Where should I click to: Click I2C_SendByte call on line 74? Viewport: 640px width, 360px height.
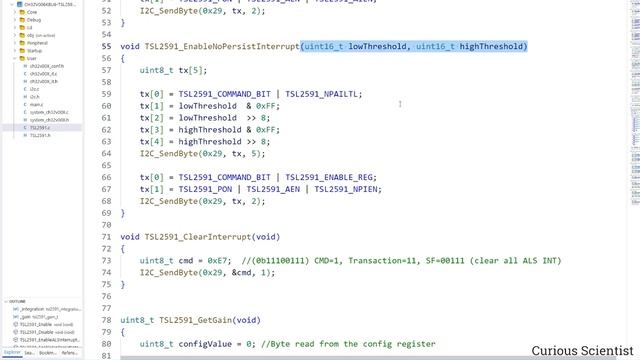pos(169,273)
